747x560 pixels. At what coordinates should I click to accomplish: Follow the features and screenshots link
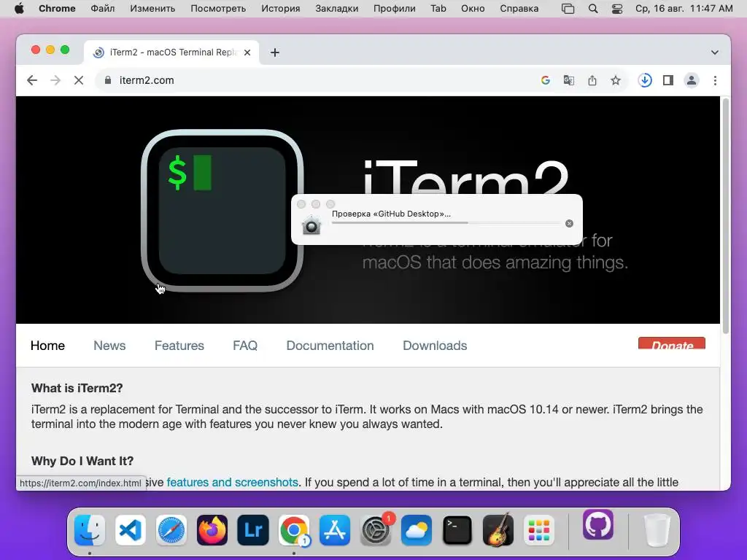(x=233, y=483)
